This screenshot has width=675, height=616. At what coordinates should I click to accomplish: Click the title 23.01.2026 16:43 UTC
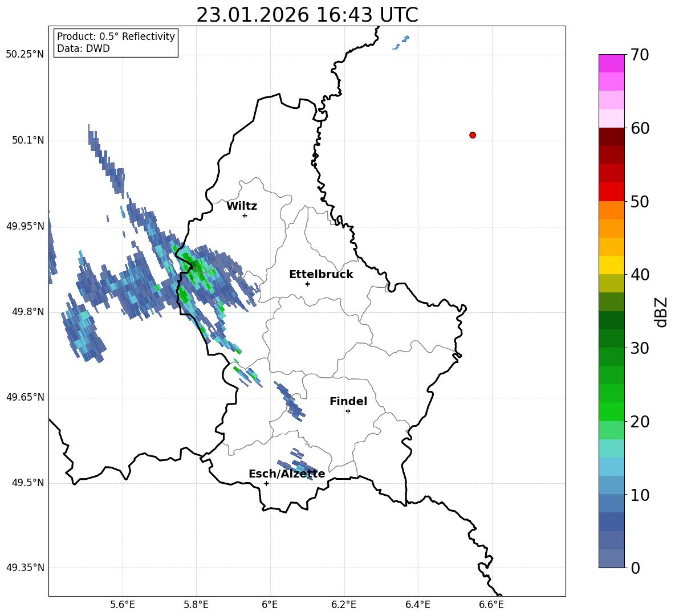tap(307, 15)
